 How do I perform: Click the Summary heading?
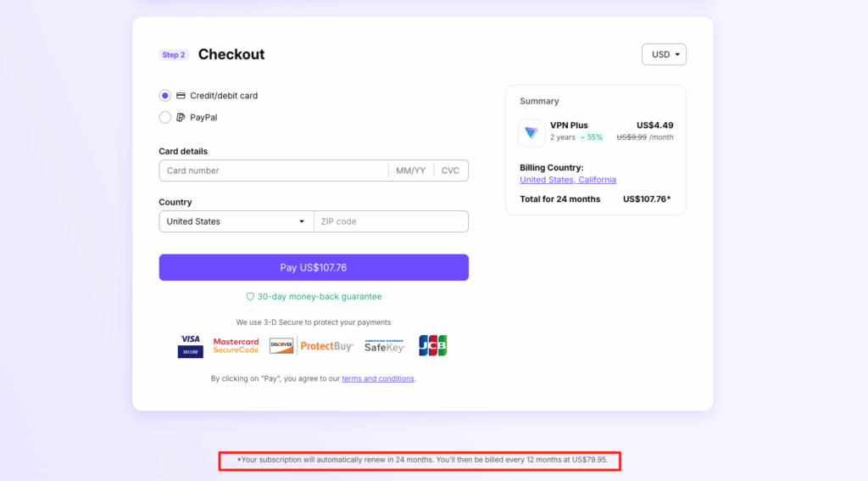pos(539,101)
